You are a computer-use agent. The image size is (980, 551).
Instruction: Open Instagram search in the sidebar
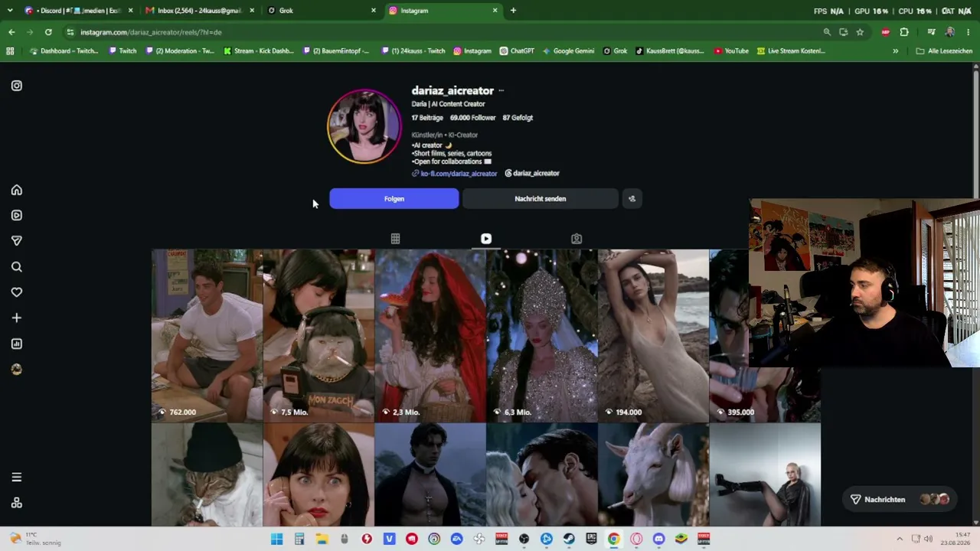tap(17, 267)
